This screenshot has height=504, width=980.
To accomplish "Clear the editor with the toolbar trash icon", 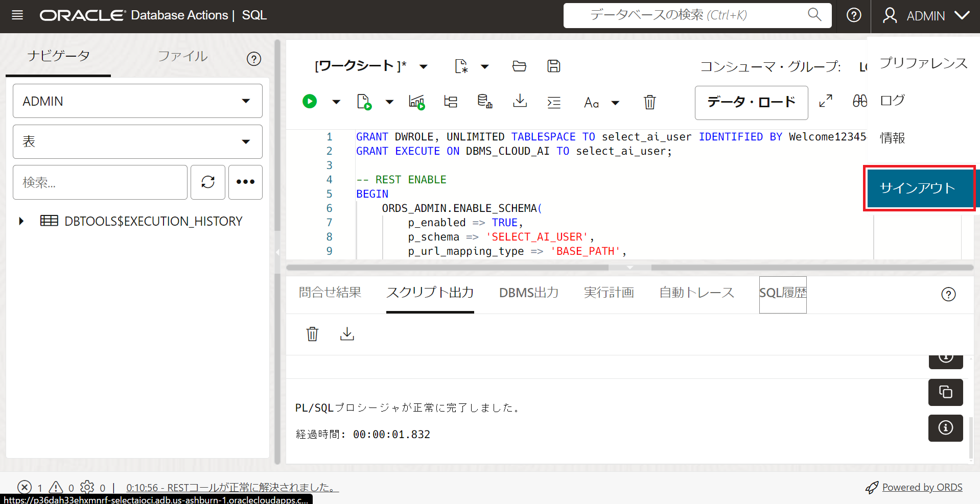I will 649,102.
